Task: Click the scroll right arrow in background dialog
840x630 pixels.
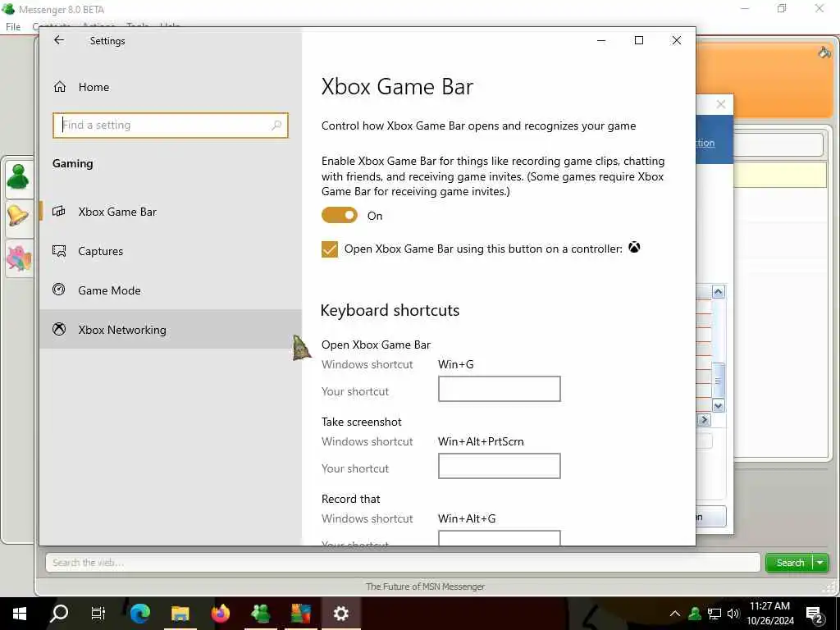Action: (x=704, y=420)
